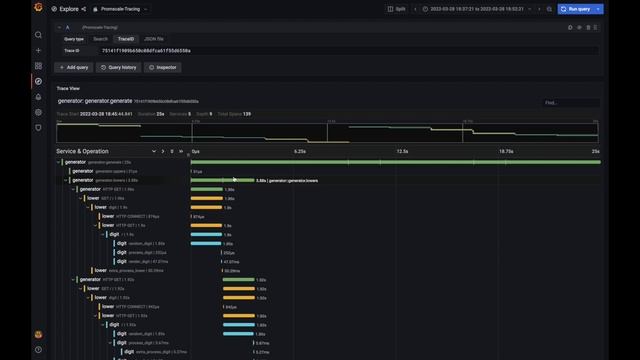This screenshot has width=640, height=360.
Task: Zoom out the time range with the magnifier icon
Action: point(549,9)
